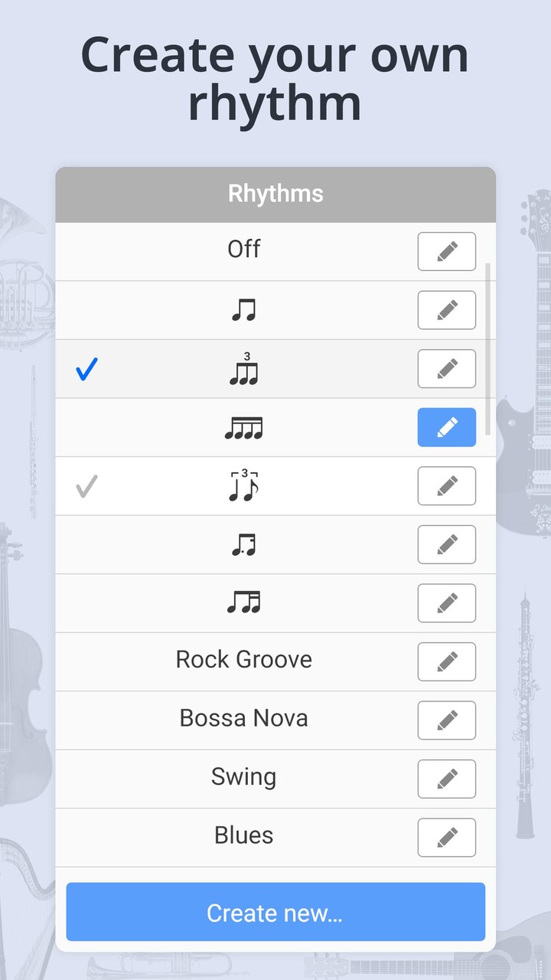Edit the eighth-note triplet rhythm
The image size is (551, 980).
(447, 369)
